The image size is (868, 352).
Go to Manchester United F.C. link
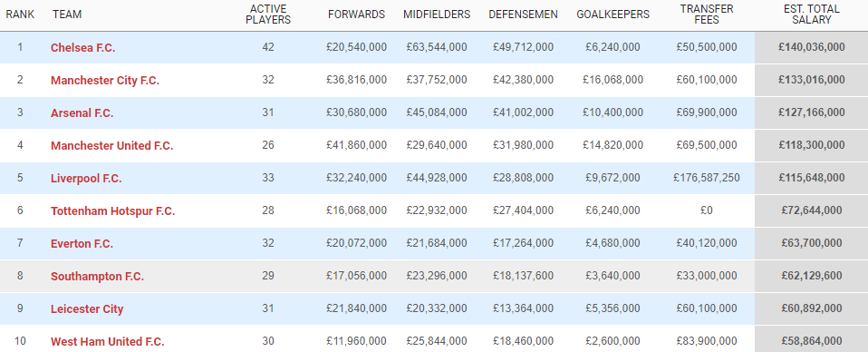[x=111, y=146]
